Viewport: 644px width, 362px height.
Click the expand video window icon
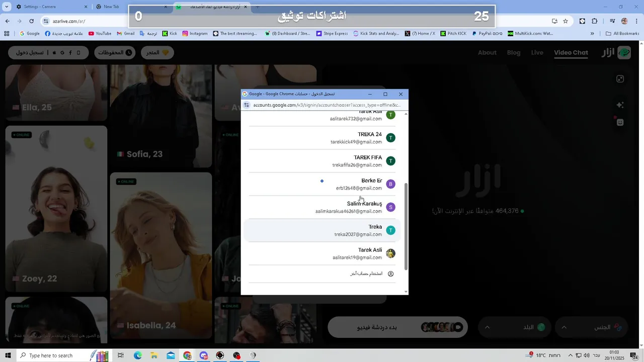pos(620,79)
